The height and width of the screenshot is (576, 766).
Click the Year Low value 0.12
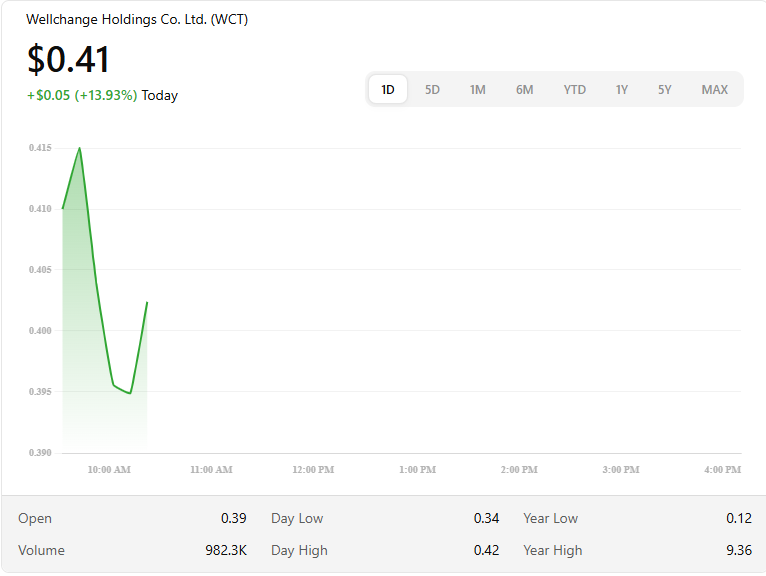coord(739,518)
